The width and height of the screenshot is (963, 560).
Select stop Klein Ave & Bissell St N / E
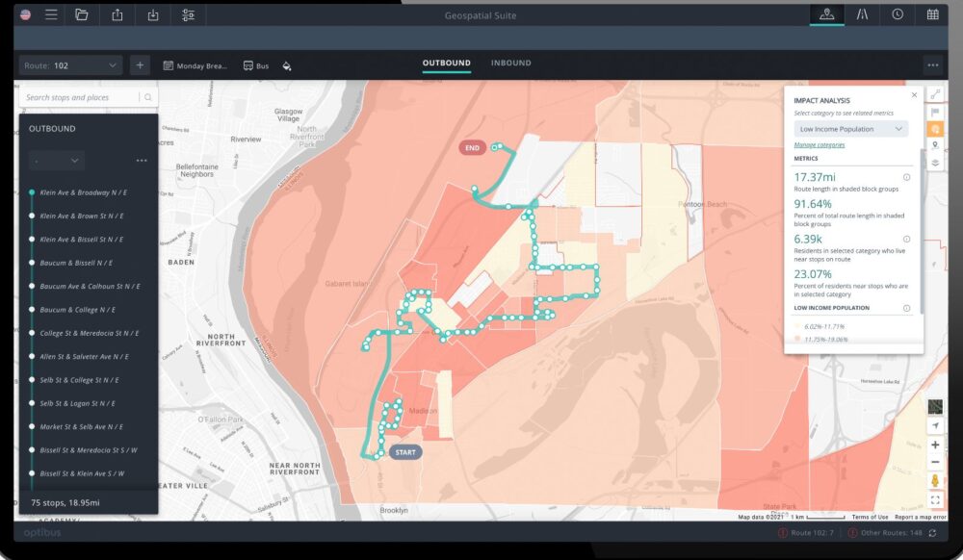pyautogui.click(x=81, y=240)
